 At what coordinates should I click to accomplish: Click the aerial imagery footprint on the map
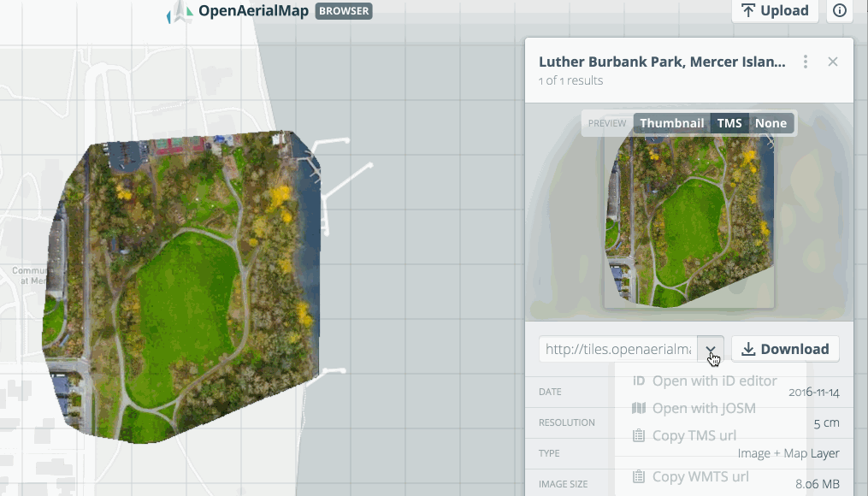(x=184, y=291)
